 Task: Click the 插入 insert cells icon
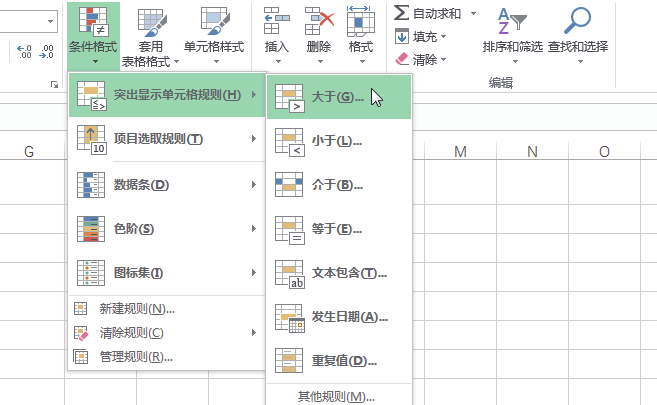pyautogui.click(x=277, y=20)
